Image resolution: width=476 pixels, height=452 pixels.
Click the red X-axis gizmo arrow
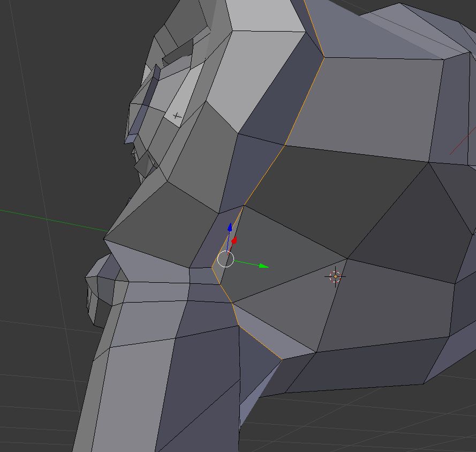(234, 241)
